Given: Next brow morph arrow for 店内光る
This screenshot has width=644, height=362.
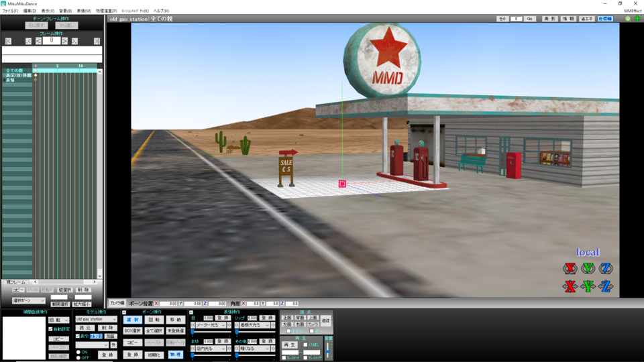Looking at the screenshot, I should click(x=229, y=349).
